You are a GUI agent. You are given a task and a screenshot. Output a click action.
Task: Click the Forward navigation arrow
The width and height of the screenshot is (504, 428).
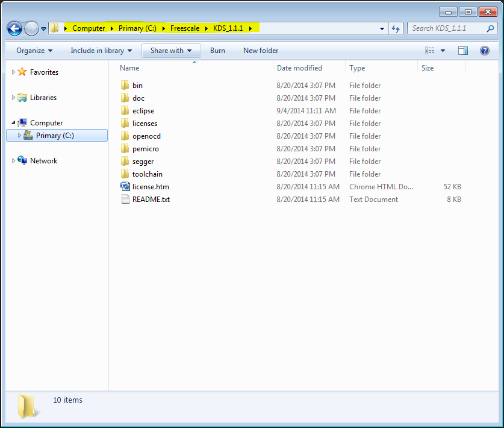[31, 29]
